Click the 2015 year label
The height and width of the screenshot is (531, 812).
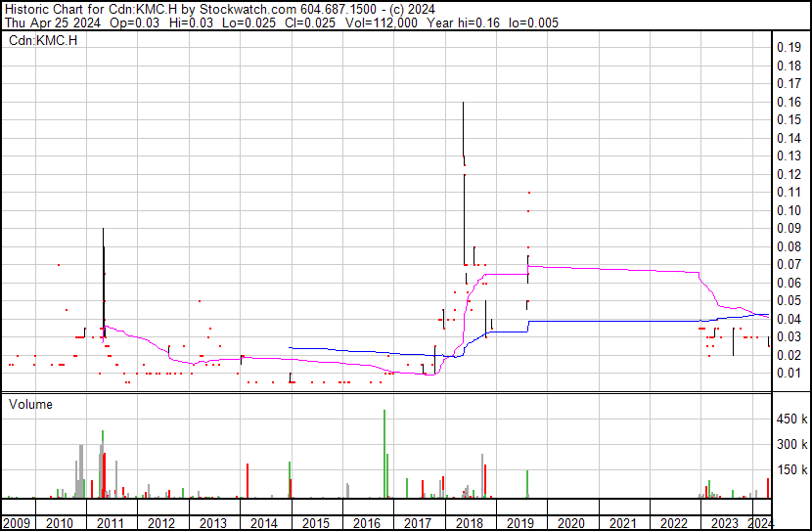(x=315, y=523)
